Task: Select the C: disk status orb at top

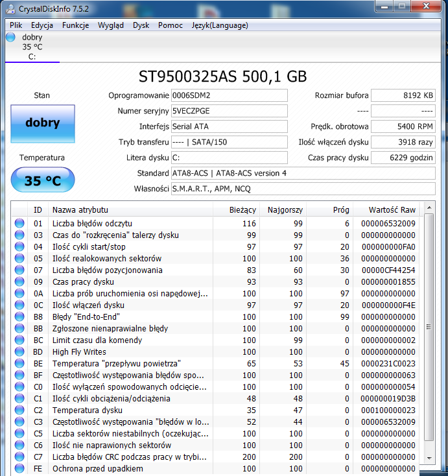Action: point(10,38)
